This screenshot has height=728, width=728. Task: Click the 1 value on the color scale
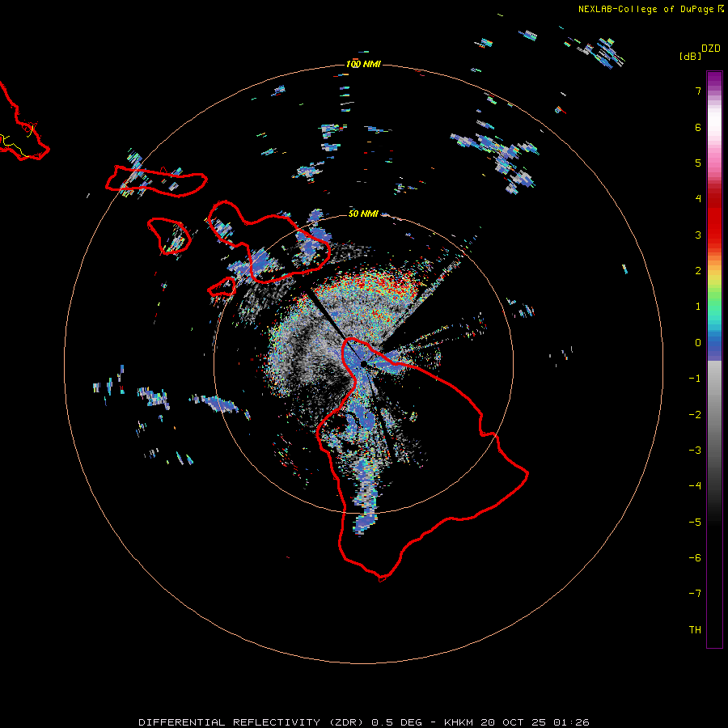point(698,307)
